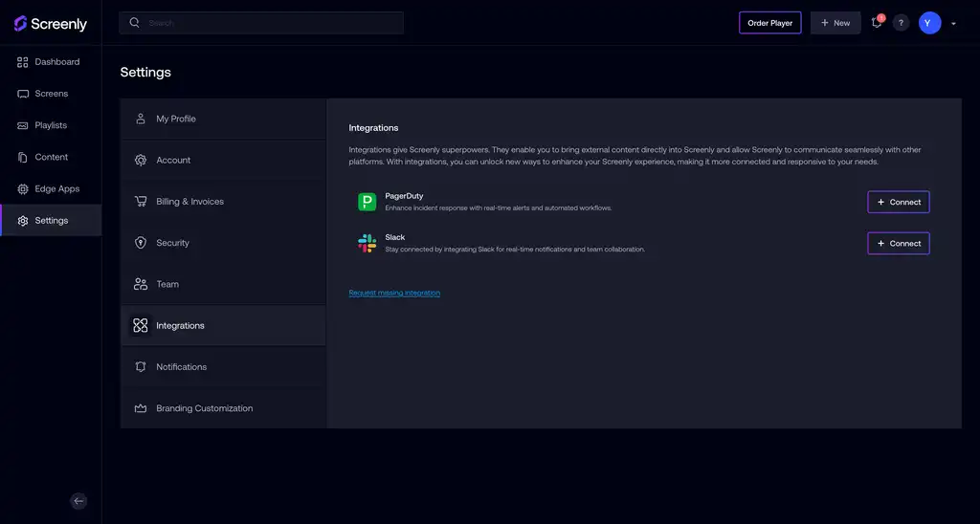Click the Edge Apps icon

pyautogui.click(x=23, y=188)
